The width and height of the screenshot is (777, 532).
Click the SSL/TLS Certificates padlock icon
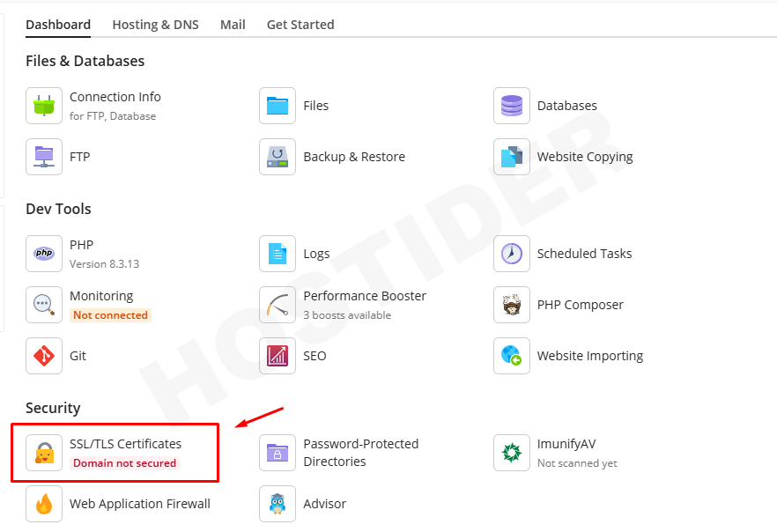click(44, 453)
